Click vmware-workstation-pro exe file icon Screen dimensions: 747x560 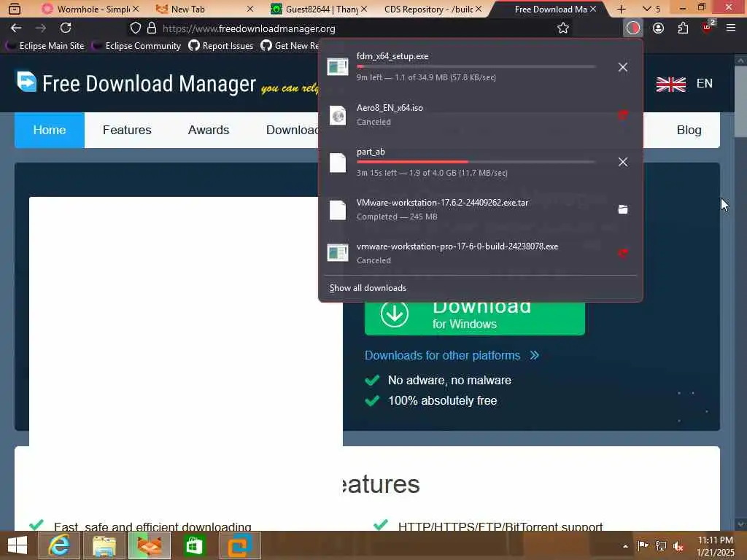[x=338, y=252]
